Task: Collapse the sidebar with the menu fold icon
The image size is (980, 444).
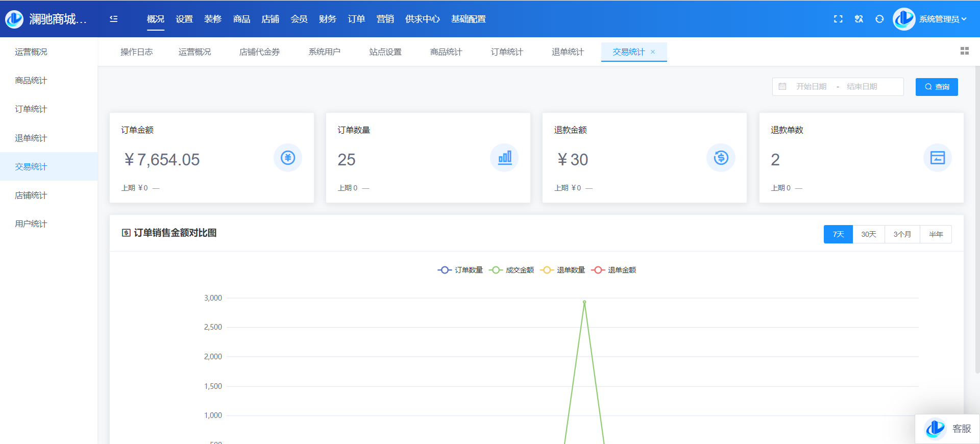Action: [x=113, y=19]
